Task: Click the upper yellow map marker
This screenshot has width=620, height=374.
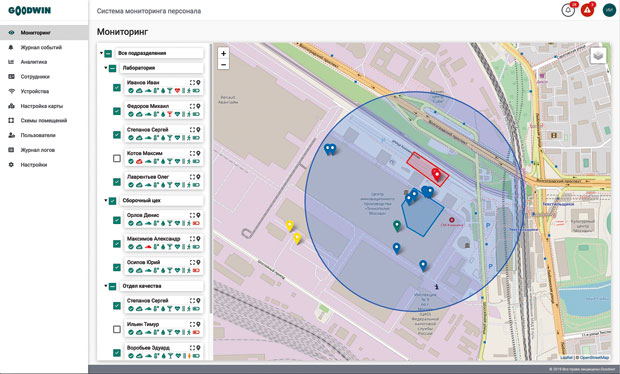Action: tap(290, 226)
